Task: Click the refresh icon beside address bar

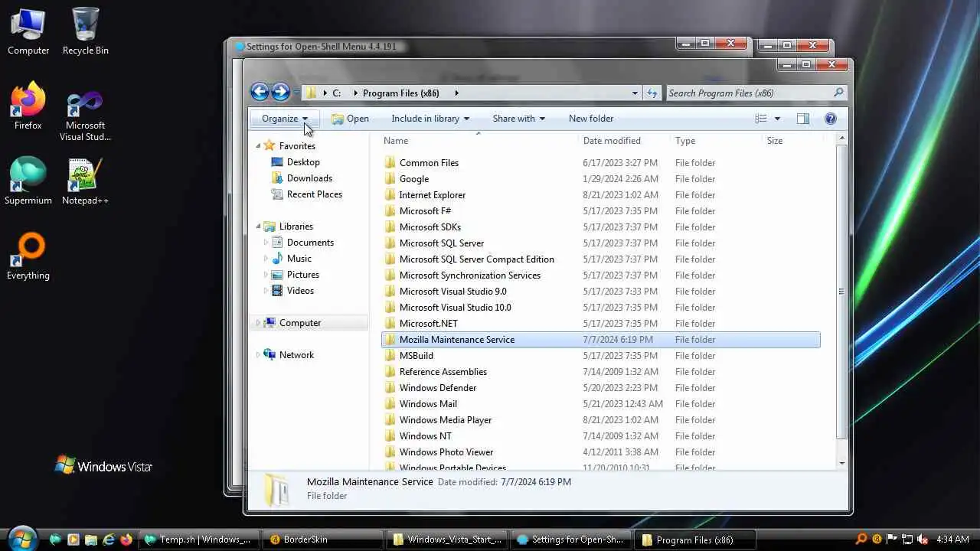Action: point(652,93)
